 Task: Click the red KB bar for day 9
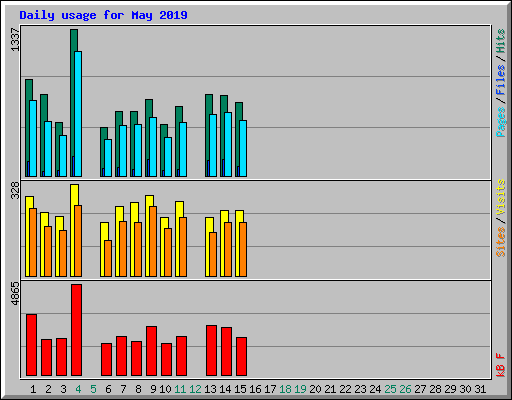[x=151, y=351]
